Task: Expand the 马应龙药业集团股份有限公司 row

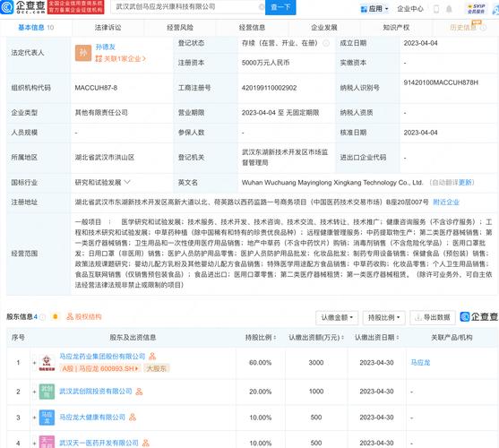Action: (34, 363)
